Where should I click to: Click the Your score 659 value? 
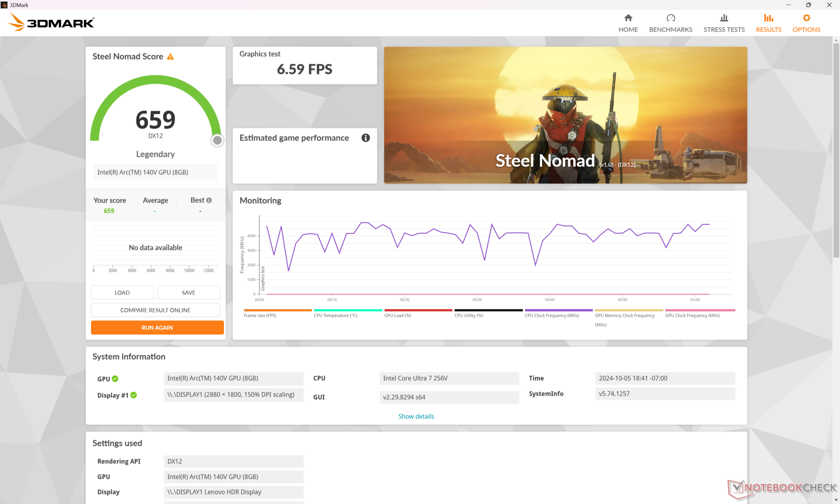point(109,211)
